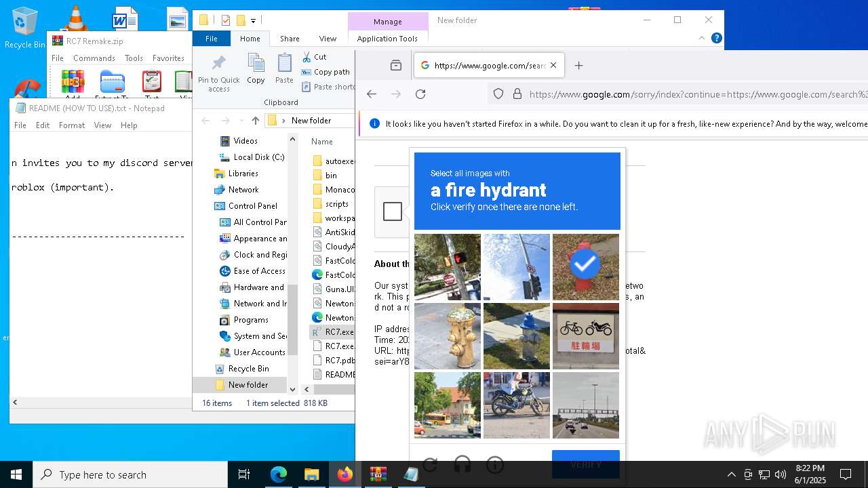
Task: Select the golden fire hydrant image
Action: [x=448, y=336]
